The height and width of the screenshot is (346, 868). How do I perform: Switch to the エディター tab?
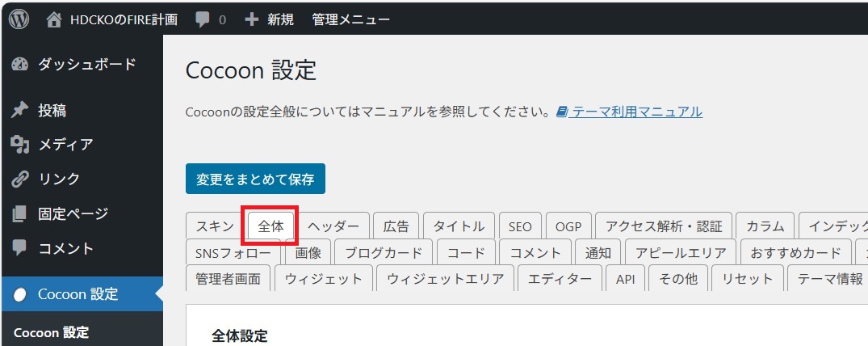560,278
